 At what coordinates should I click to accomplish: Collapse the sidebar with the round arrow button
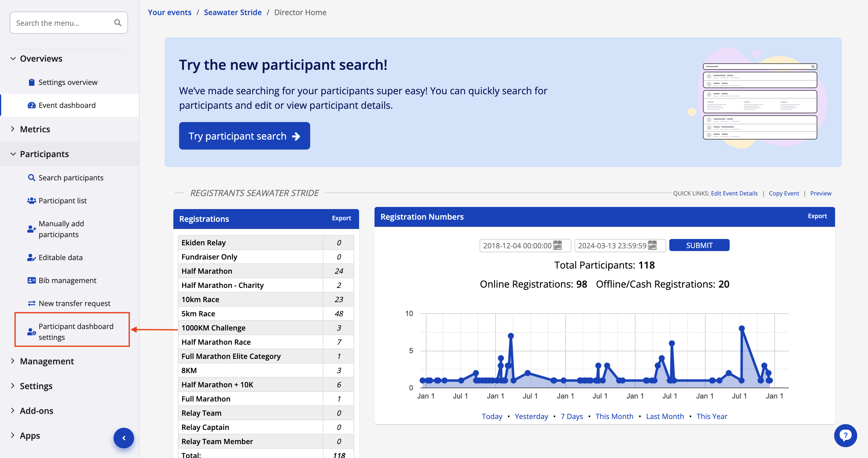(x=124, y=438)
